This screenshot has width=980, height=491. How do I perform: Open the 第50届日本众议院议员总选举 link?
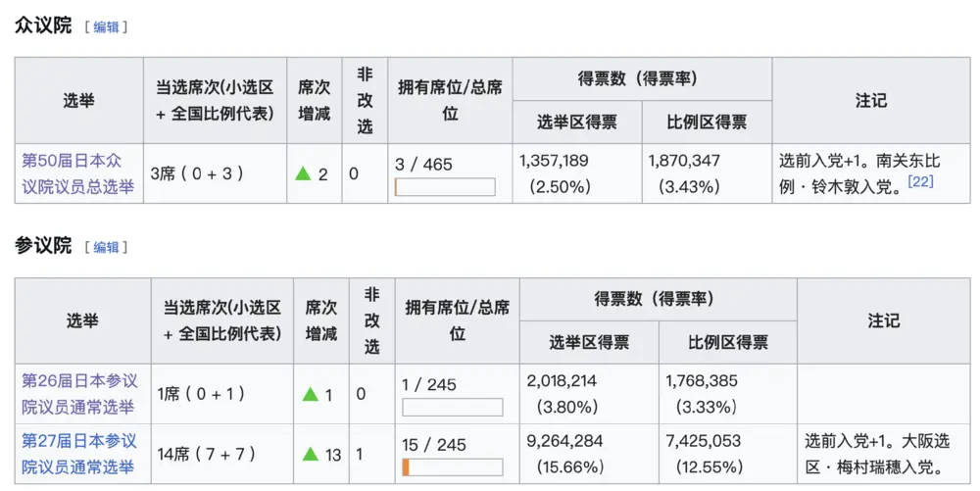[x=78, y=173]
